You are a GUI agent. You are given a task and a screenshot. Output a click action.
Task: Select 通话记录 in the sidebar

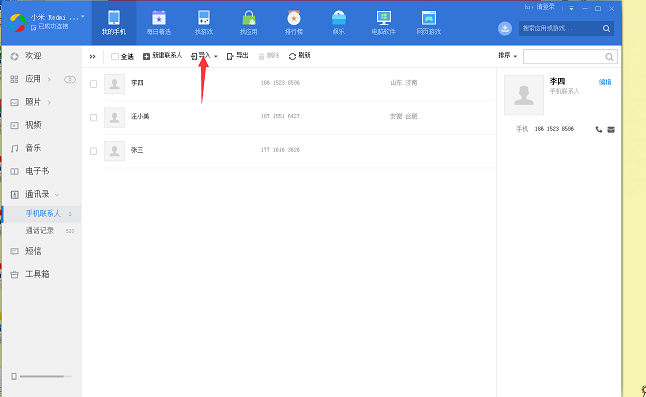(x=40, y=231)
